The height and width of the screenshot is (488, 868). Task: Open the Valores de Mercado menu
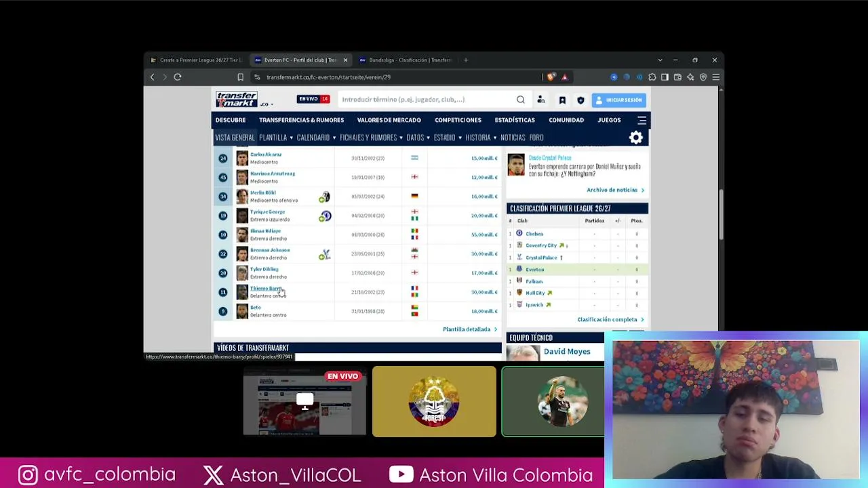389,120
